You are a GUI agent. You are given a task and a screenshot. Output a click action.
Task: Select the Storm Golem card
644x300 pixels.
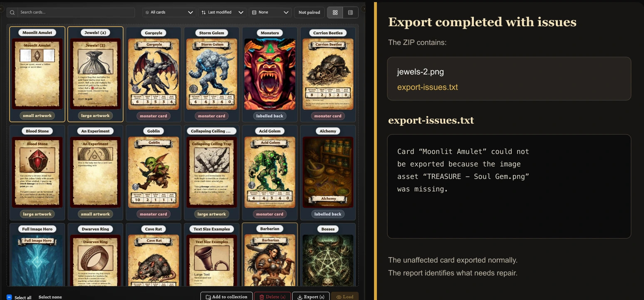pos(211,74)
